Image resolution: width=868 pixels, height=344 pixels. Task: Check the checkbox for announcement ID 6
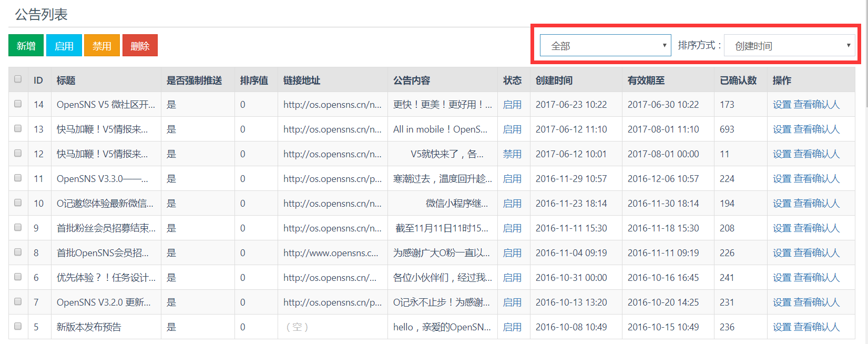[18, 277]
